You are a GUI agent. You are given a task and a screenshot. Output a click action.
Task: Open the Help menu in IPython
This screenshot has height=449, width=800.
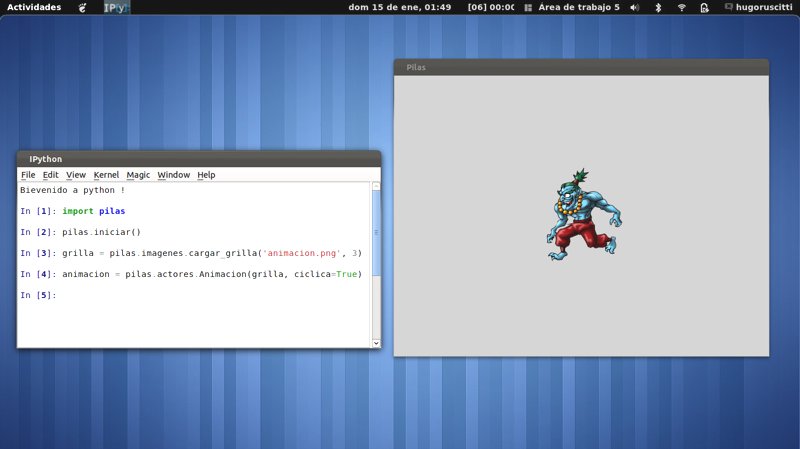pos(206,174)
